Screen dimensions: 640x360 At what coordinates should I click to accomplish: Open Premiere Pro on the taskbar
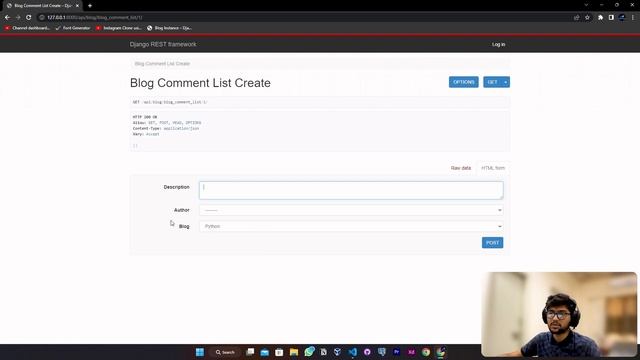pyautogui.click(x=396, y=352)
